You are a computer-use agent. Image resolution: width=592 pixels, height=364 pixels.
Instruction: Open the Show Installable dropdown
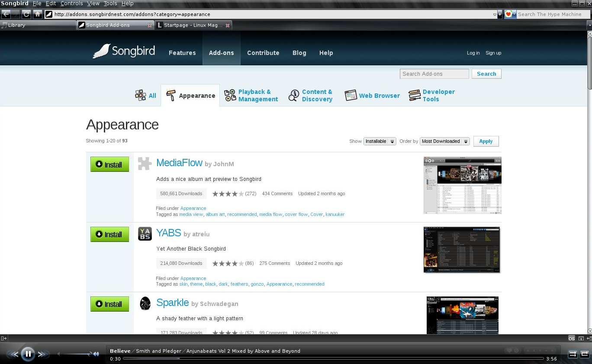pyautogui.click(x=380, y=141)
